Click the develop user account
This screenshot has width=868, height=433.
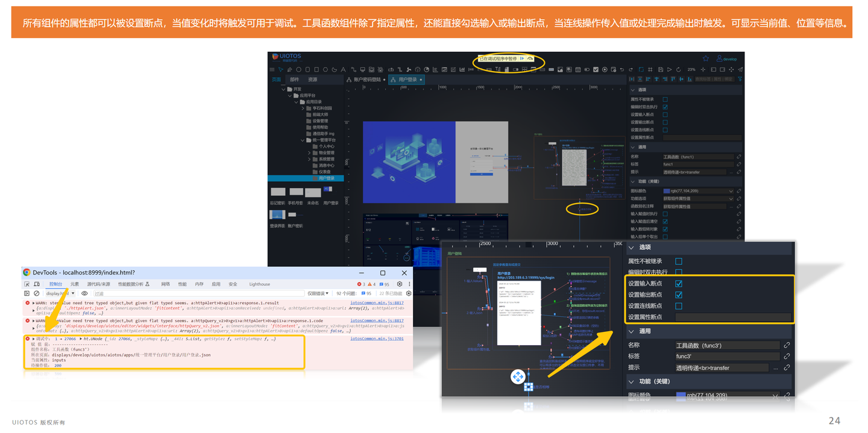tap(726, 58)
